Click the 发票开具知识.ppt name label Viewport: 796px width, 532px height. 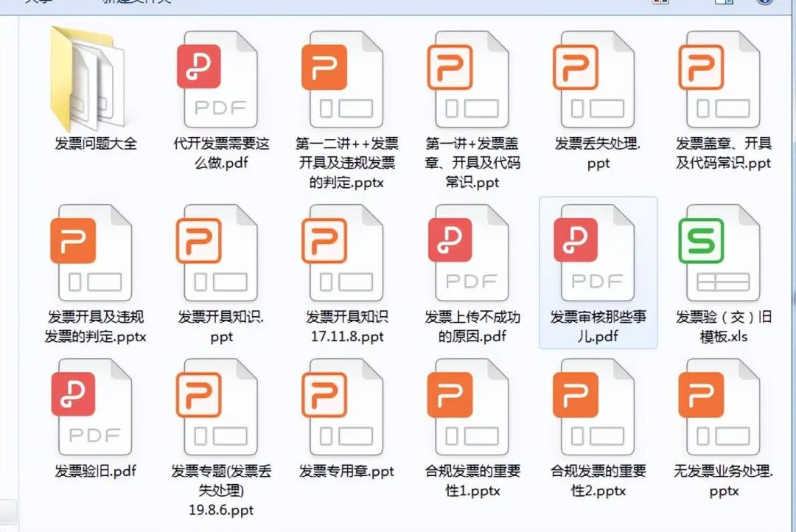pyautogui.click(x=221, y=327)
